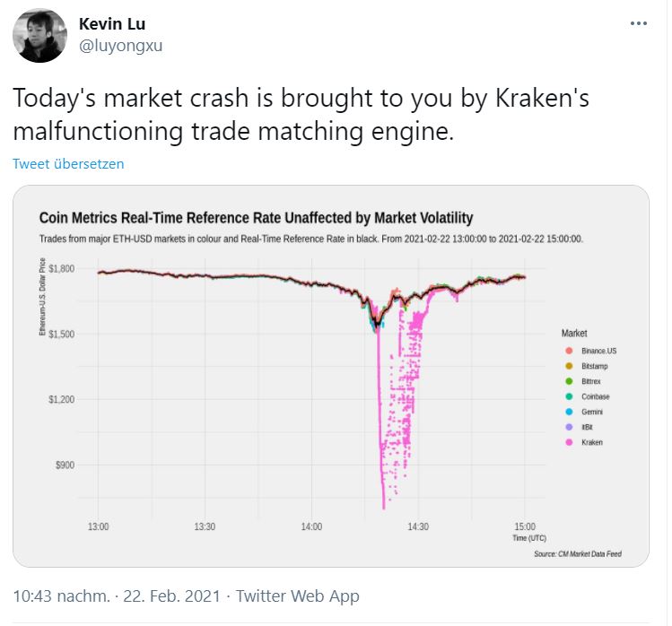Click the itBit purple legend dot

coord(569,427)
